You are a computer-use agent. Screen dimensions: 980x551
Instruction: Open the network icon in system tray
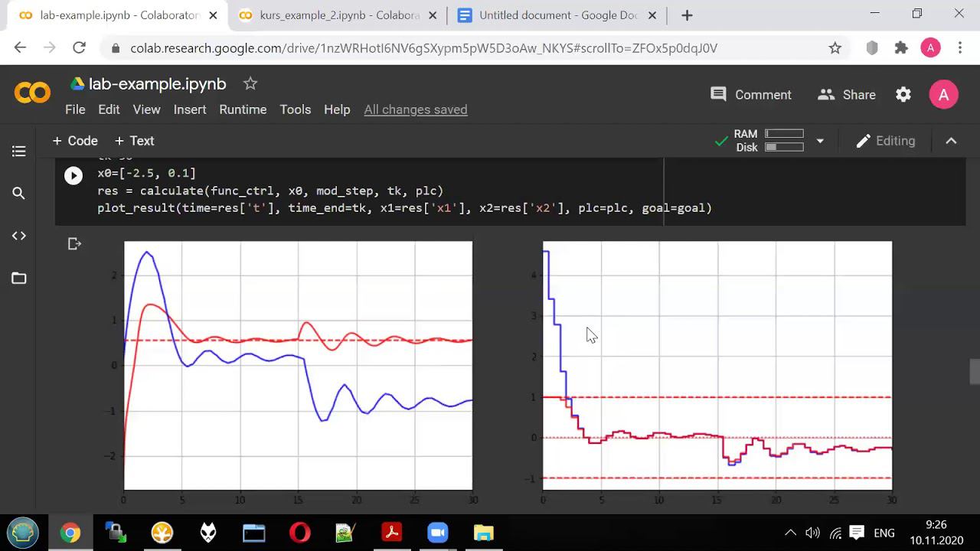click(x=835, y=533)
